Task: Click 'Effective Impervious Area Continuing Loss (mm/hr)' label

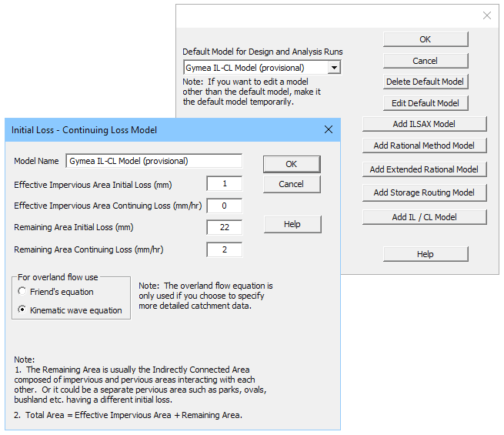Action: coord(108,206)
